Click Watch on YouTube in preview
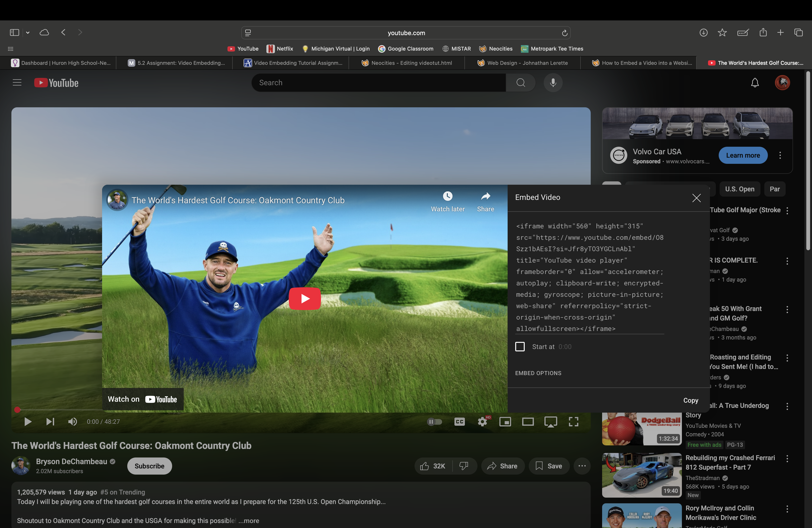This screenshot has width=812, height=528. tap(143, 399)
